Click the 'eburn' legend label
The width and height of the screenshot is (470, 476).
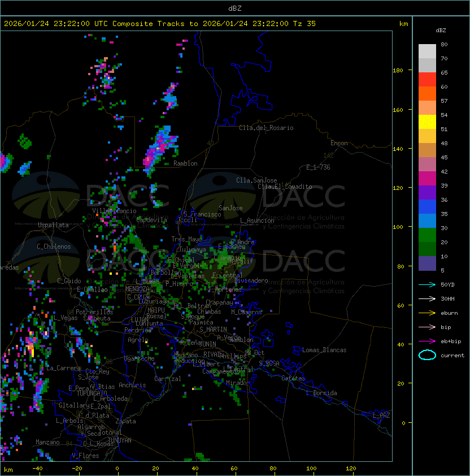click(x=449, y=313)
